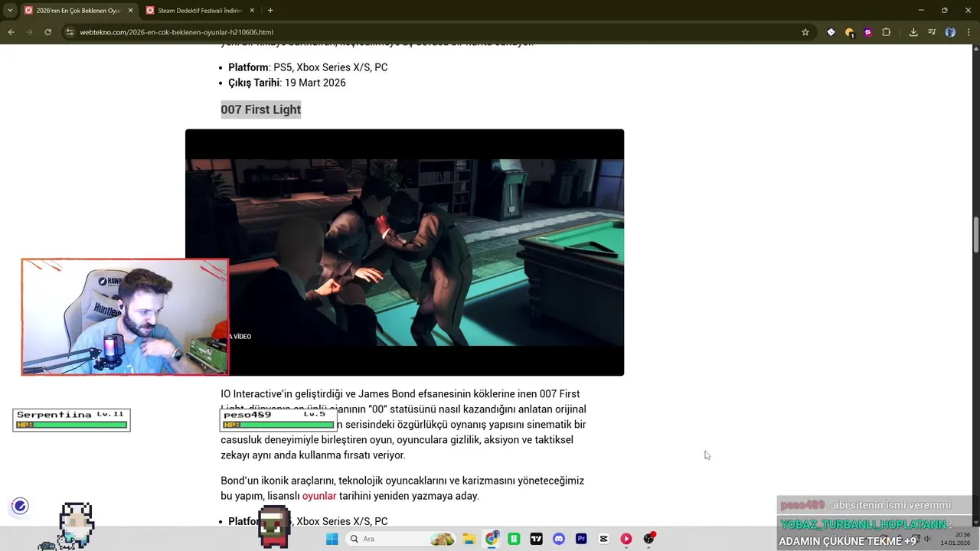Image resolution: width=980 pixels, height=551 pixels.
Task: Click the blue circular overlay icon at left
Action: pos(20,506)
